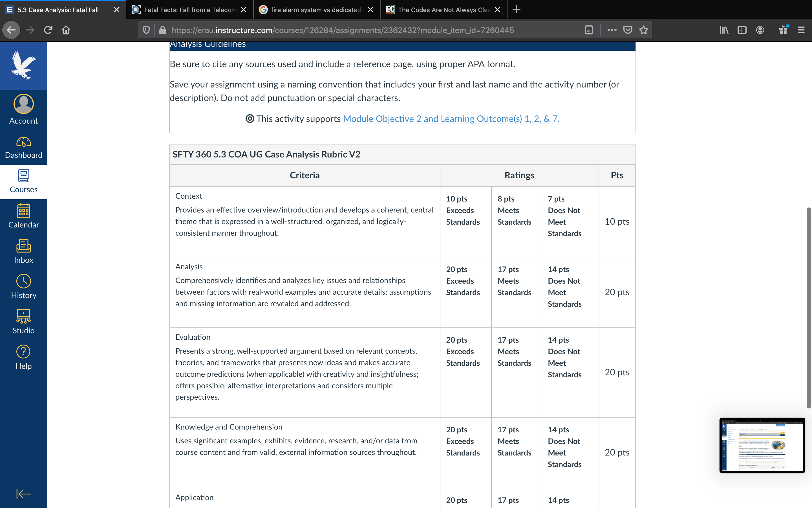This screenshot has width=812, height=508.
Task: Select Knowledge and Comprehension 14 pts rating
Action: click(x=570, y=453)
